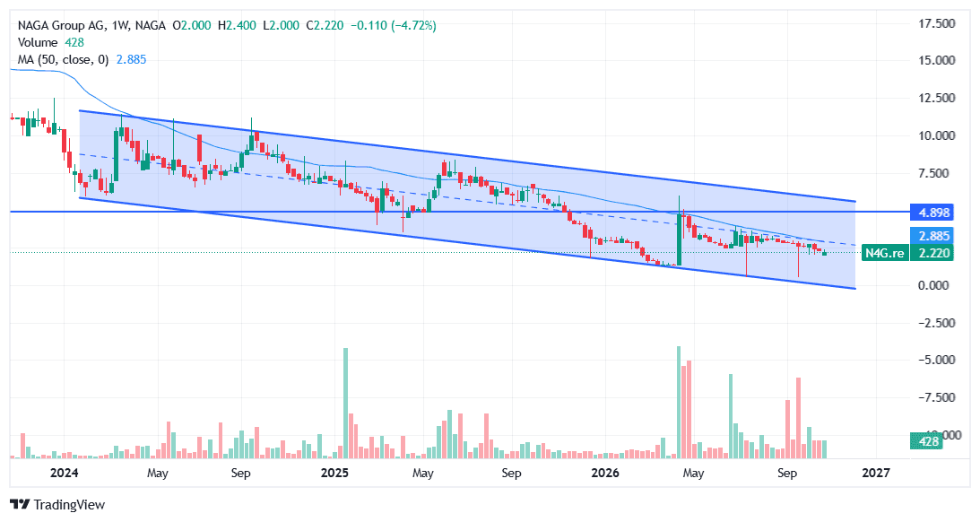This screenshot has width=980, height=522.
Task: Click the 0.000 price axis label
Action: coord(933,286)
